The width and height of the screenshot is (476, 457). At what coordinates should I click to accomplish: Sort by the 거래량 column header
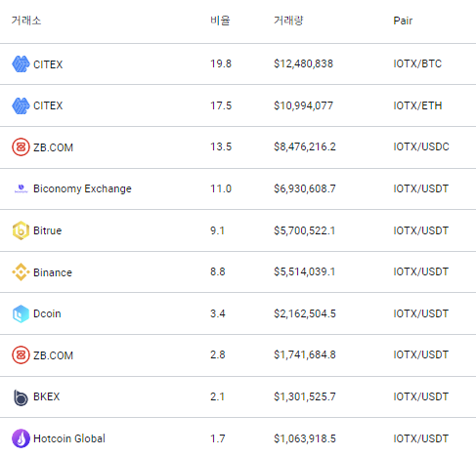coord(288,21)
